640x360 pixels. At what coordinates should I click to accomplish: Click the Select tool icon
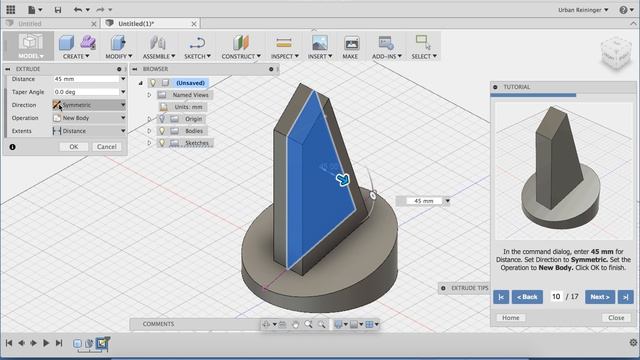point(423,42)
